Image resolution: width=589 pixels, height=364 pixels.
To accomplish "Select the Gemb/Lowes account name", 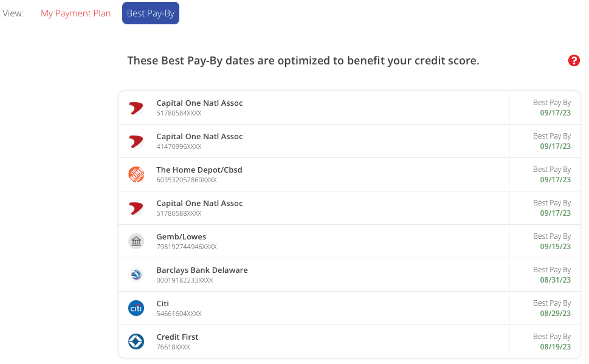I will (x=181, y=236).
